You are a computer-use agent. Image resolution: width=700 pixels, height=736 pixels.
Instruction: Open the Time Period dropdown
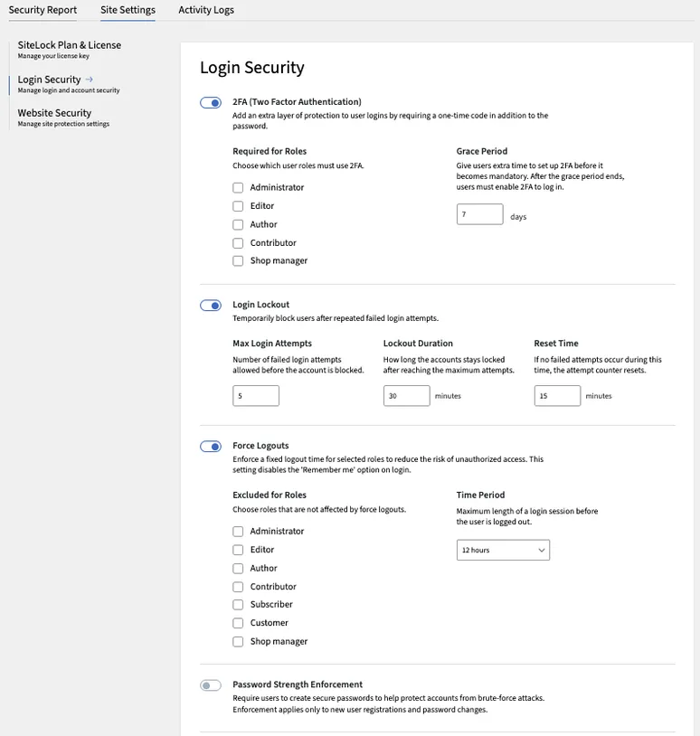coord(503,549)
